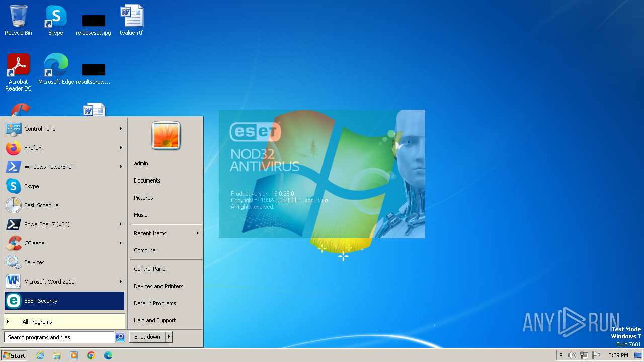Click the search magnifier button
644x362 pixels.
[120, 337]
